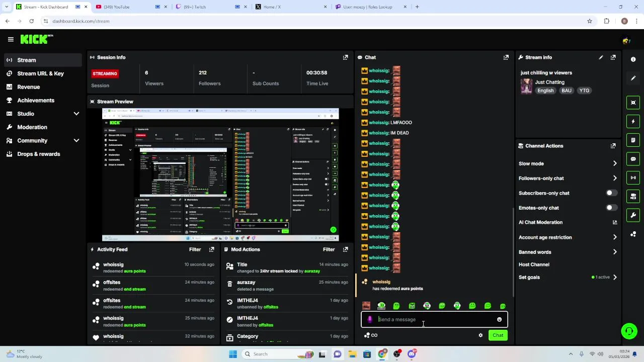Click the green Chat send button
644x362 pixels.
[498, 335]
